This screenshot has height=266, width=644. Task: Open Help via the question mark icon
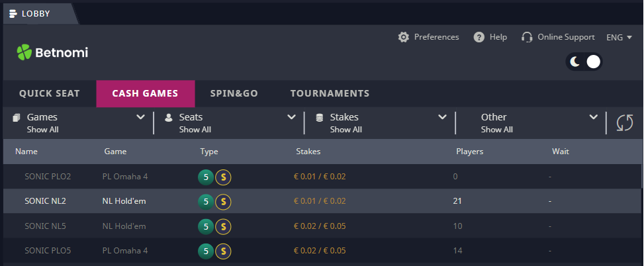pyautogui.click(x=479, y=37)
